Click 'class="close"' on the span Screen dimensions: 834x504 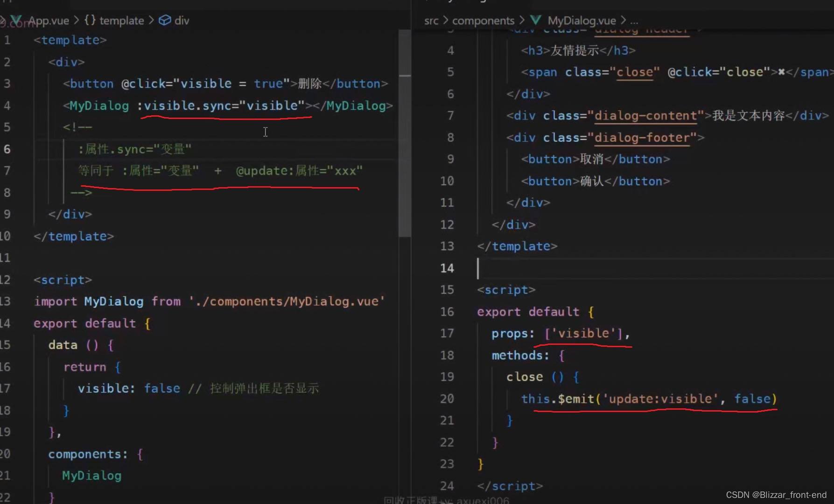click(612, 72)
